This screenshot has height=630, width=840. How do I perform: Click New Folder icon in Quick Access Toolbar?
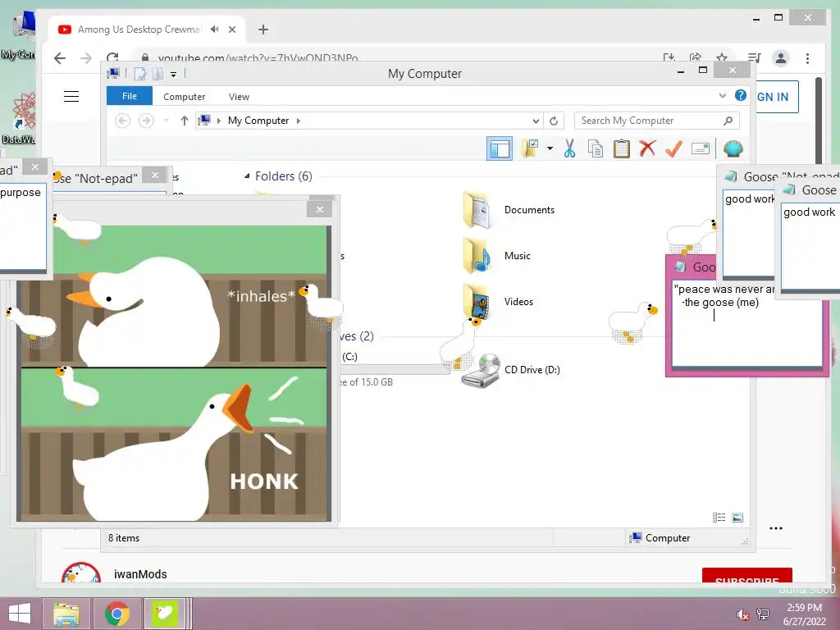pyautogui.click(x=157, y=73)
